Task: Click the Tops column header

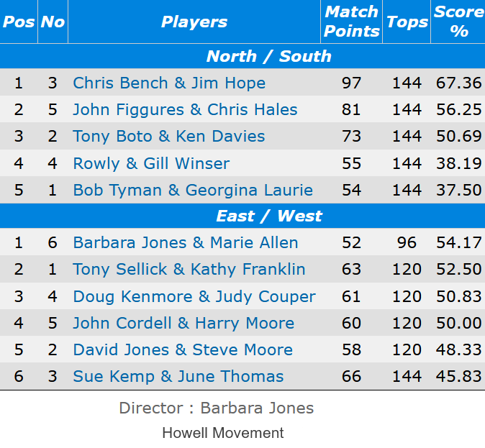Action: tap(407, 22)
